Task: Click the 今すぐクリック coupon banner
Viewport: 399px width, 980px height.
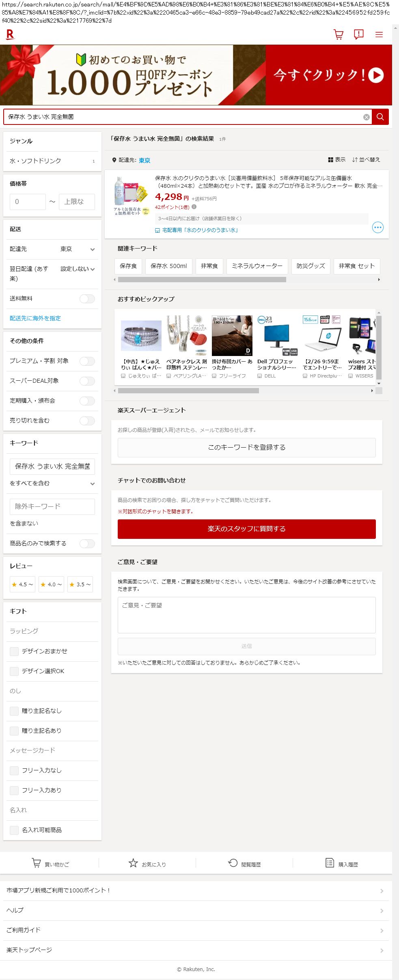Action: point(196,75)
